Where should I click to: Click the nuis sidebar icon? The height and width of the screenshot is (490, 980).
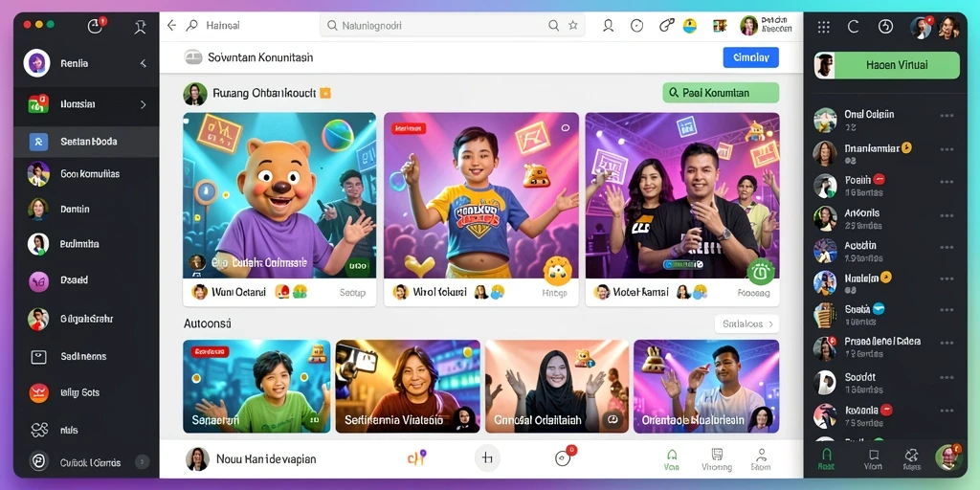tap(38, 430)
